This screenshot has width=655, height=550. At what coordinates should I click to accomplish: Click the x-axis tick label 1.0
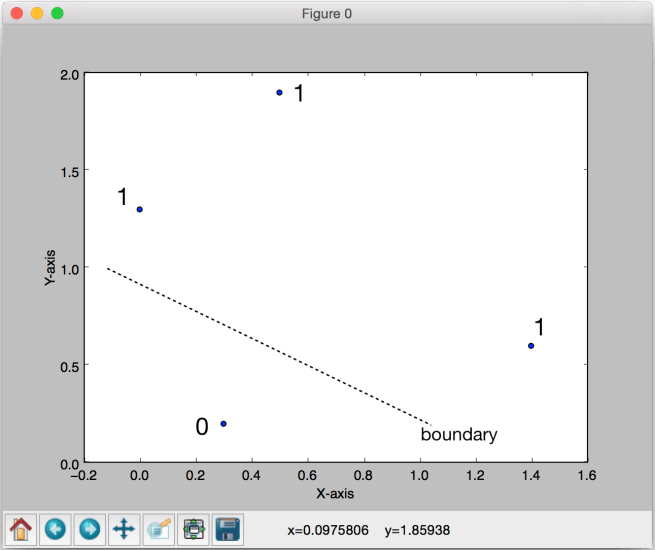coord(419,475)
